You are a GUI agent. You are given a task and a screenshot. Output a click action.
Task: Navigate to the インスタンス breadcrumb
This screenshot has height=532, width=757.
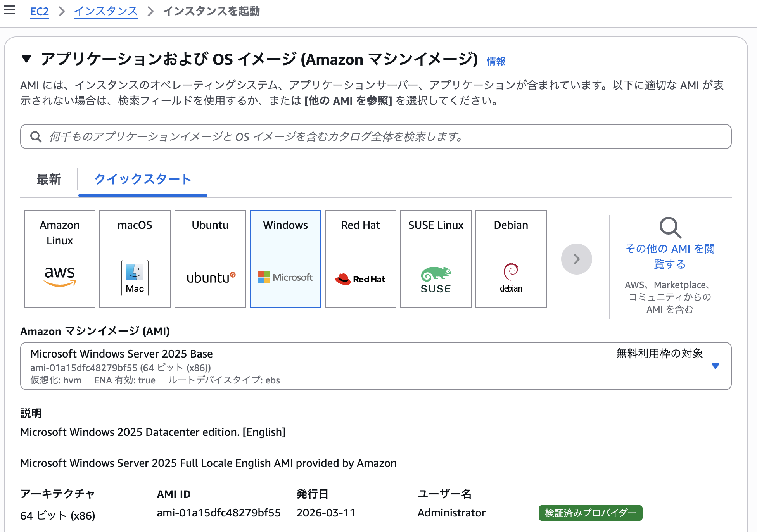[x=106, y=11]
